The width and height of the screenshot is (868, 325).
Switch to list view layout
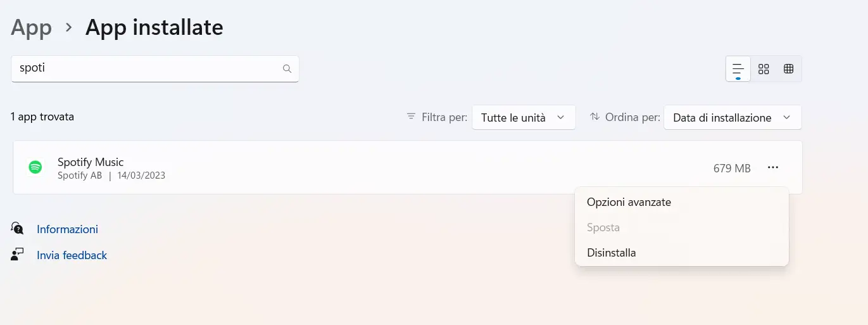tap(738, 69)
